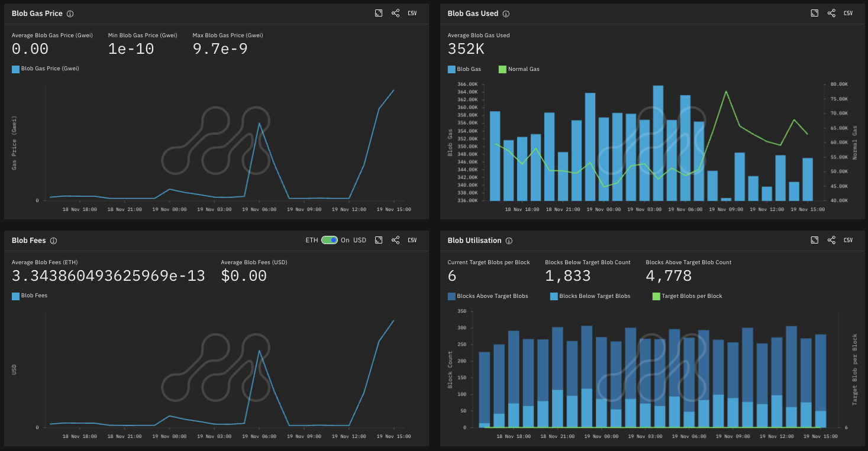Download Blob Gas Price data as CSV
The height and width of the screenshot is (451, 868).
(412, 13)
